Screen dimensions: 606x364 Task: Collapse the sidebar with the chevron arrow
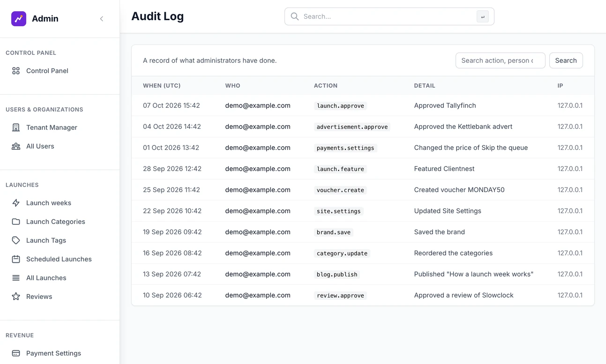pyautogui.click(x=102, y=19)
